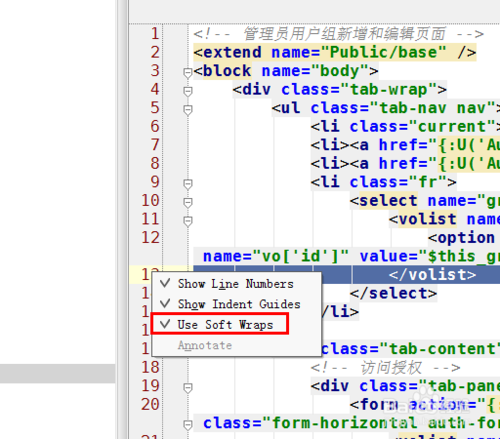Collapse the fold marker at line 11 volist
The width and height of the screenshot is (500, 439).
(x=188, y=221)
